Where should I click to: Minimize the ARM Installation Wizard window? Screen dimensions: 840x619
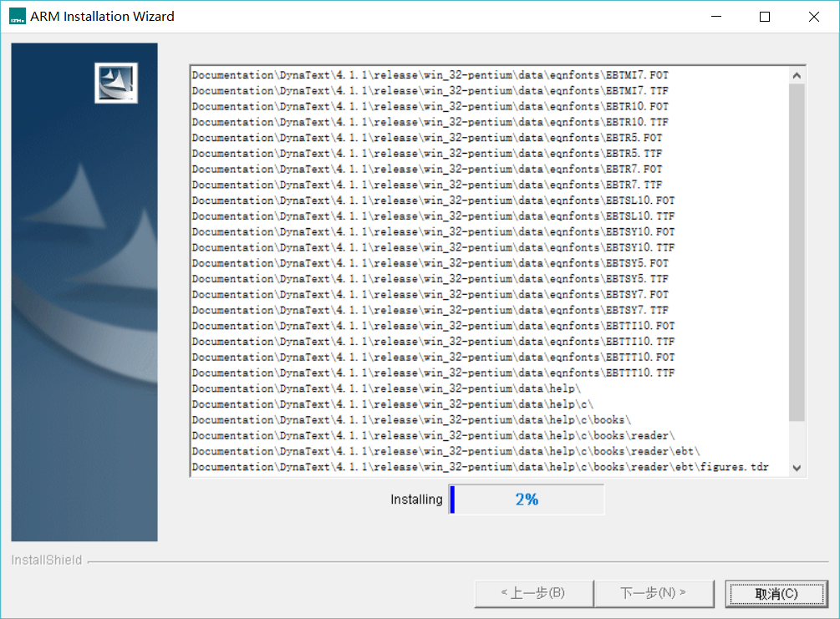[x=716, y=17]
